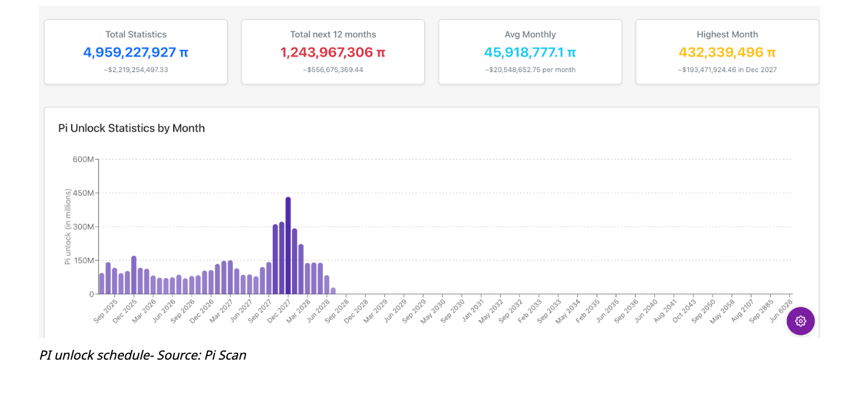Click the 'PI unlock schedule' source caption

tap(143, 355)
